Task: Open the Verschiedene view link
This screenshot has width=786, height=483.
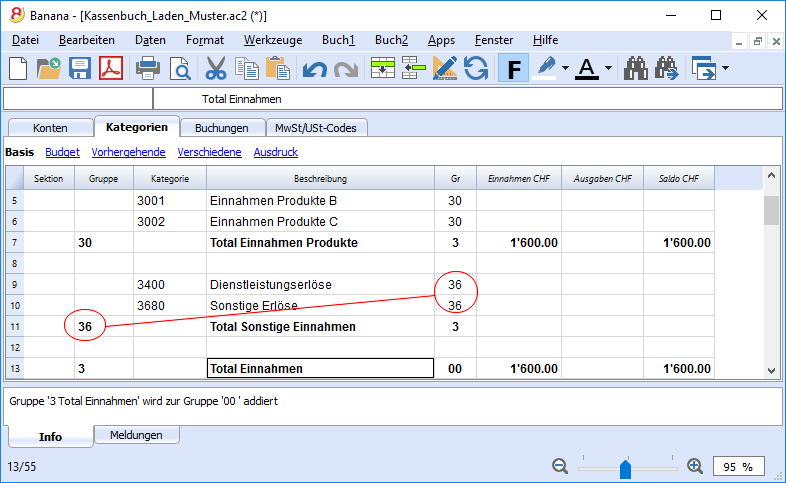Action: coord(210,152)
